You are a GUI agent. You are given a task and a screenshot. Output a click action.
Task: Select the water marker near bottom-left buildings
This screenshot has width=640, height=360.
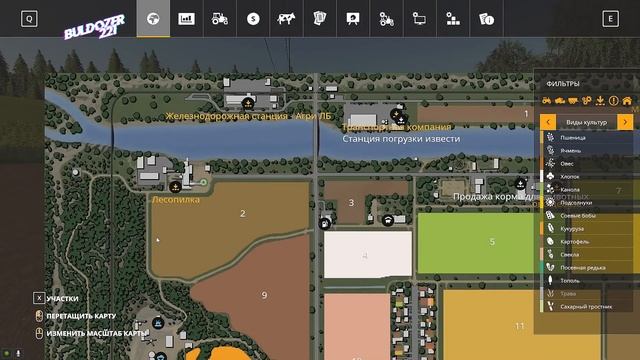[x=158, y=323]
